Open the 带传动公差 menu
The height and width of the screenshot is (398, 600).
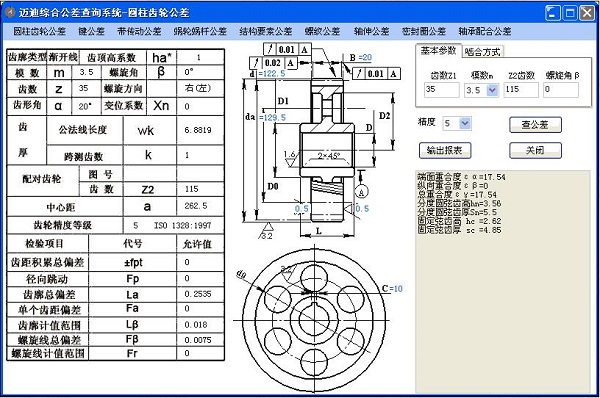[139, 31]
